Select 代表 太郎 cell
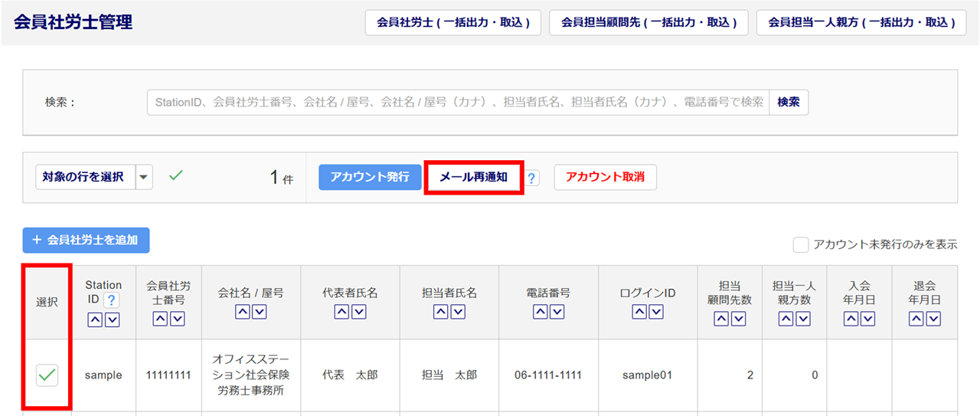 350,375
